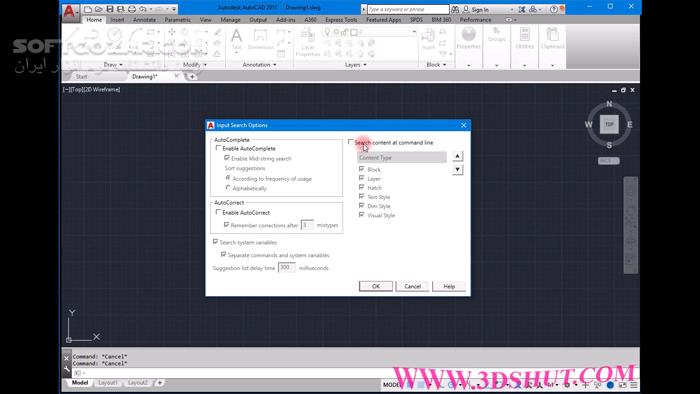The height and width of the screenshot is (394, 700).
Task: Click the binoculars search icon
Action: pos(455,9)
